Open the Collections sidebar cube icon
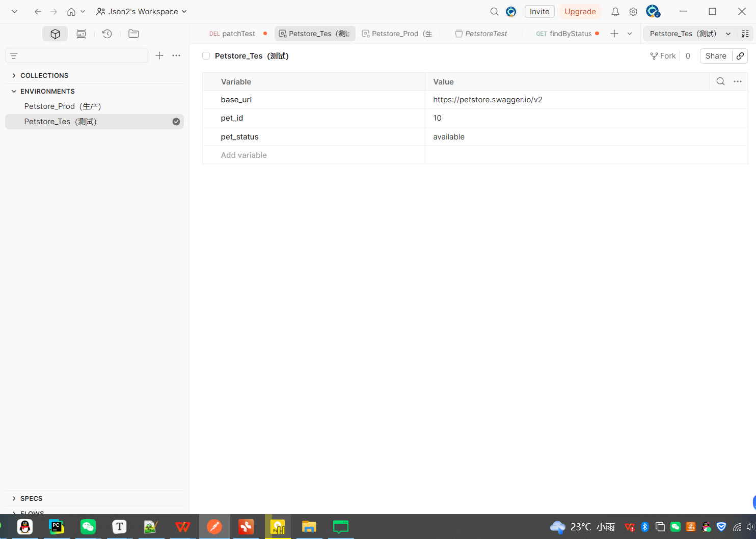756x539 pixels. point(55,34)
